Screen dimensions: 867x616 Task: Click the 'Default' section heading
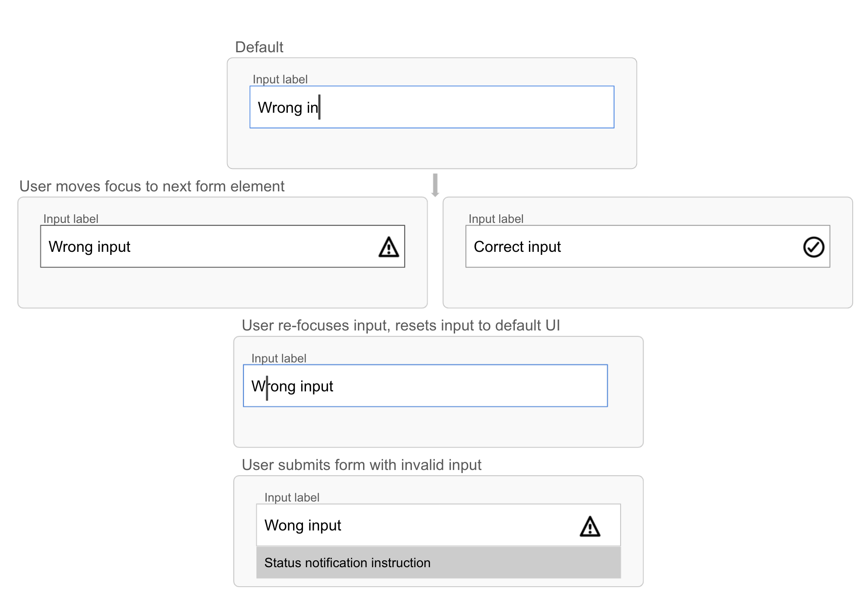tap(259, 47)
